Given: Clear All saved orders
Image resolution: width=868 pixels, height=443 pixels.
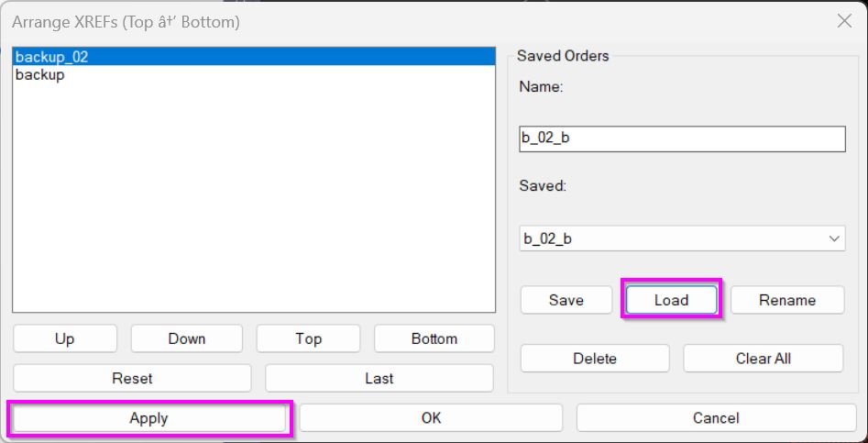Looking at the screenshot, I should pyautogui.click(x=763, y=359).
